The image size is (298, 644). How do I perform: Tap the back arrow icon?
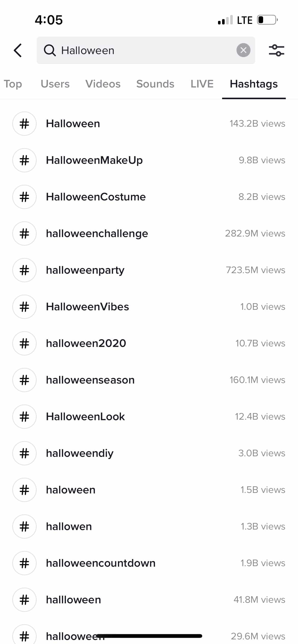point(18,50)
